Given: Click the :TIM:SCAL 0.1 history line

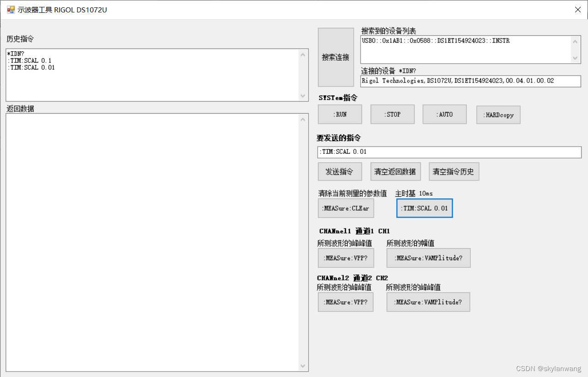Looking at the screenshot, I should pos(29,60).
